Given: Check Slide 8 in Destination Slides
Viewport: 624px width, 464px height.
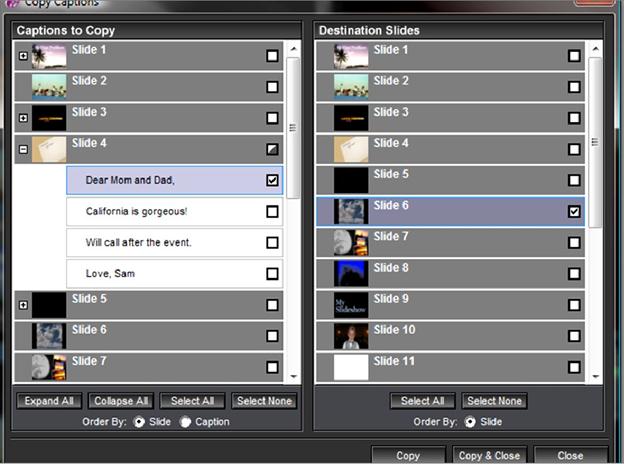Looking at the screenshot, I should [574, 274].
